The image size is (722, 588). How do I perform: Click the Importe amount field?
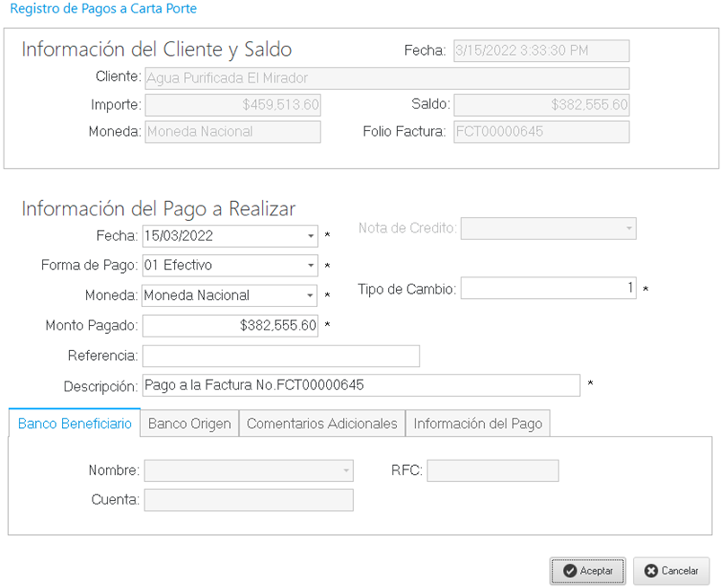pos(233,105)
